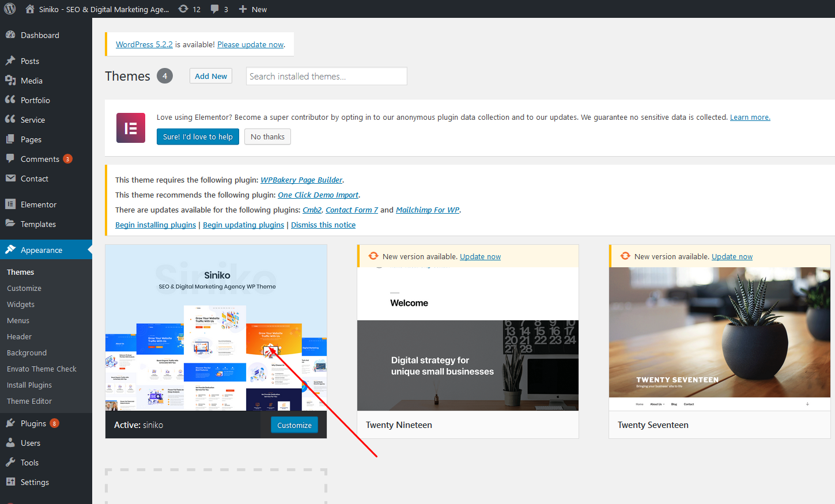
Task: Open Header in Appearance submenu
Action: [19, 336]
